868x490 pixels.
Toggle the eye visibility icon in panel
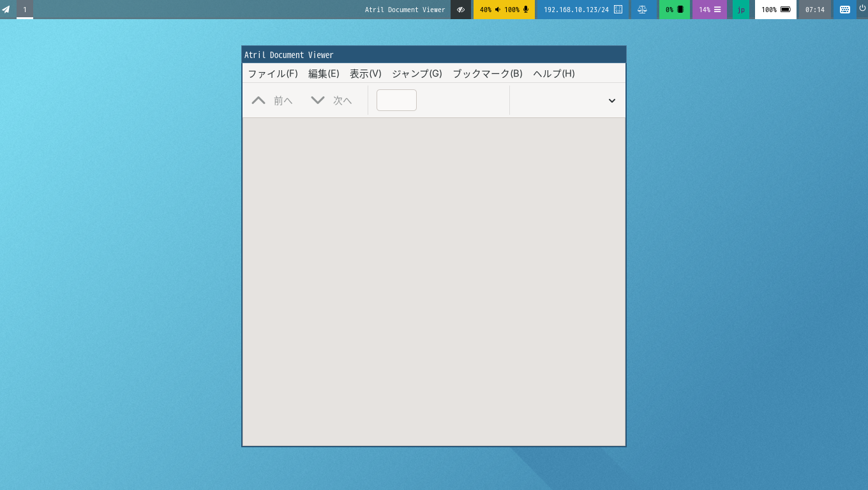(x=461, y=10)
